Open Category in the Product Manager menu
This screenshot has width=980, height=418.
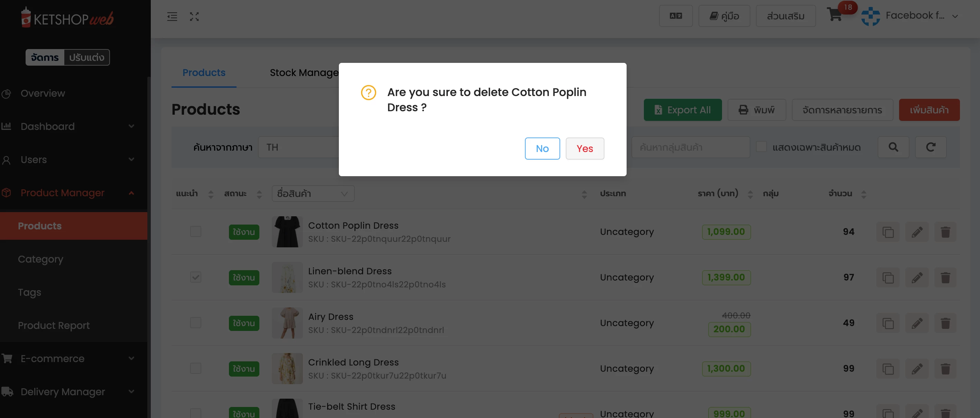(x=40, y=259)
